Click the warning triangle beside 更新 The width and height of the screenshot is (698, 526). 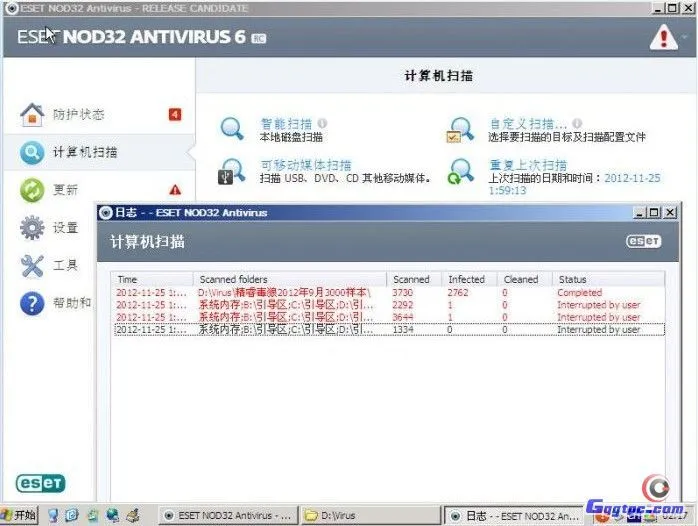click(x=175, y=190)
